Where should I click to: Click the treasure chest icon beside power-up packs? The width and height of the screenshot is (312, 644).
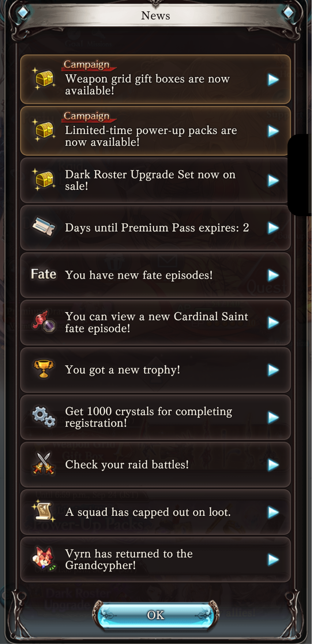pyautogui.click(x=44, y=130)
